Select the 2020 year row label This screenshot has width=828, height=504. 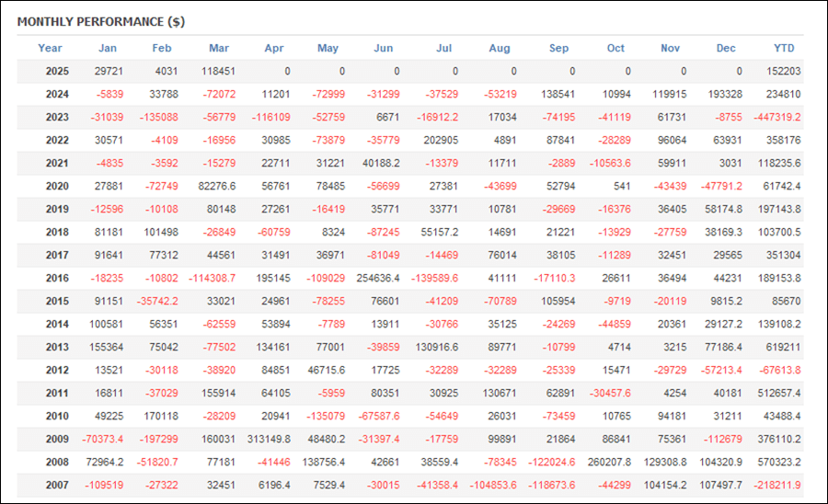point(57,187)
